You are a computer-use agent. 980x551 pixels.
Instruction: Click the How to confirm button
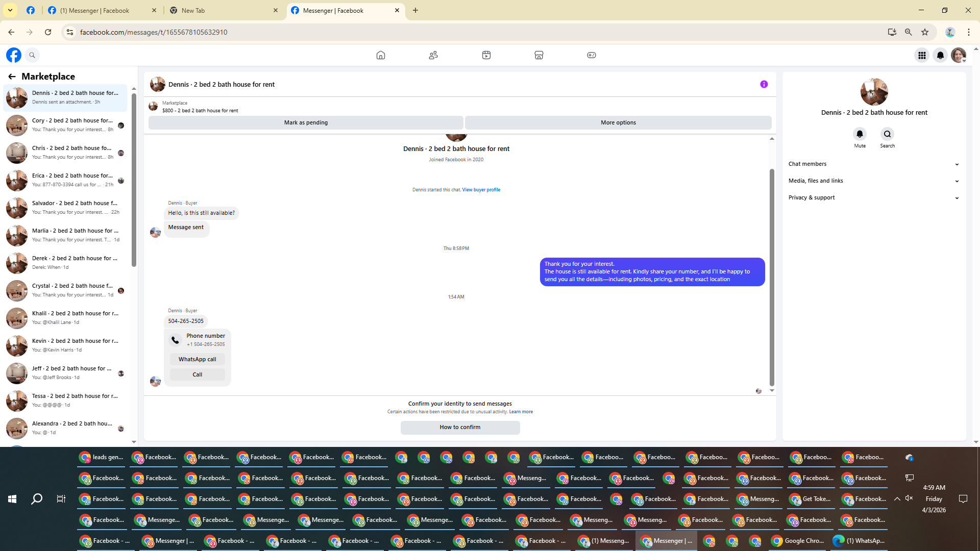point(460,428)
